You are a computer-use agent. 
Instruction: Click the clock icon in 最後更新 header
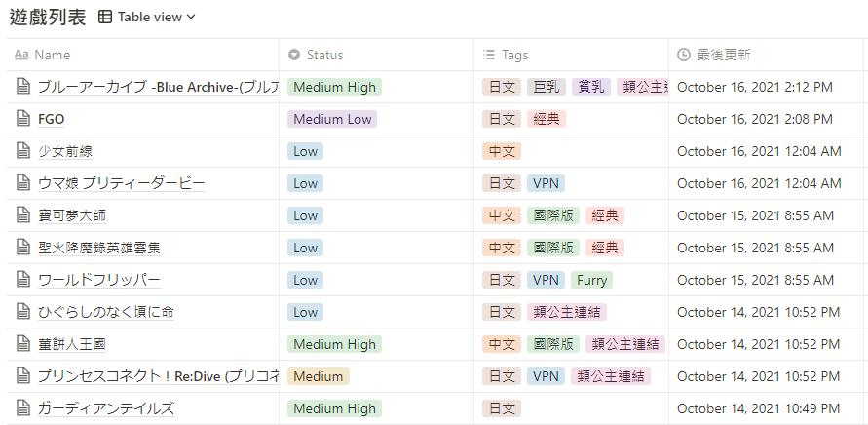pyautogui.click(x=684, y=55)
